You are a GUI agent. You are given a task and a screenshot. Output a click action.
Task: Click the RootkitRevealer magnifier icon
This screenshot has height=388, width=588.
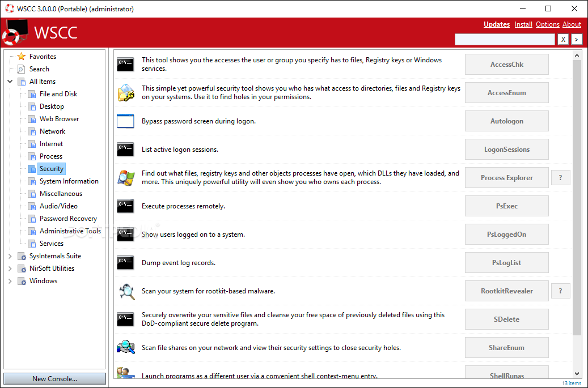click(x=127, y=291)
